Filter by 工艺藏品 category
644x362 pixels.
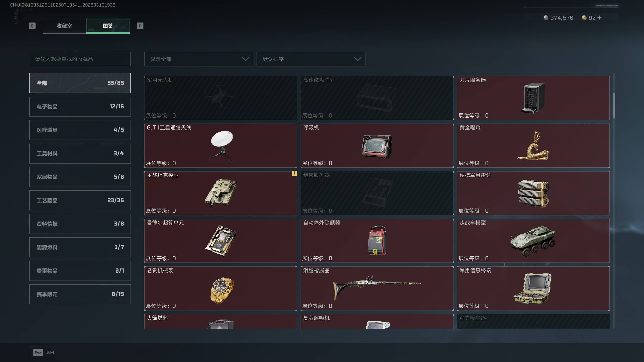[x=80, y=200]
